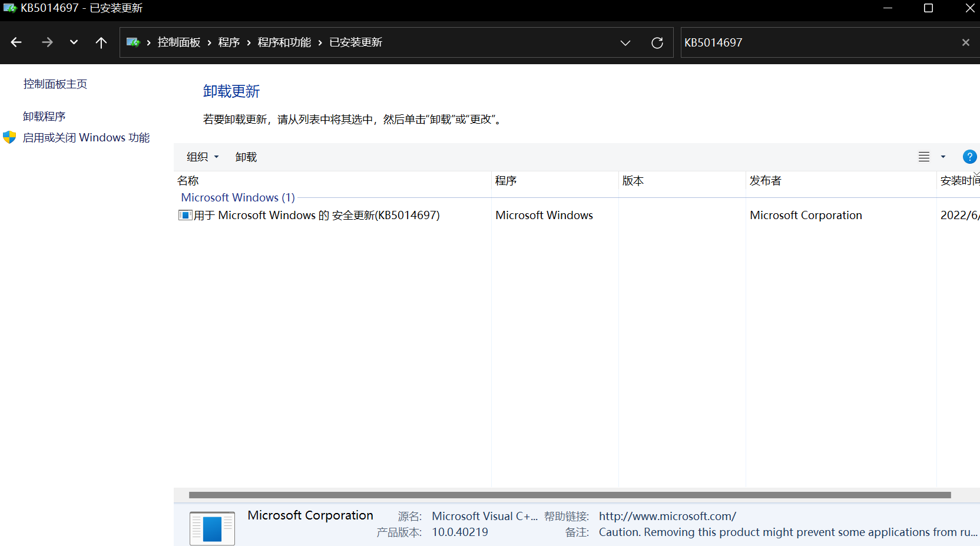
Task: Click the 2022/6 install date cell
Action: click(960, 216)
